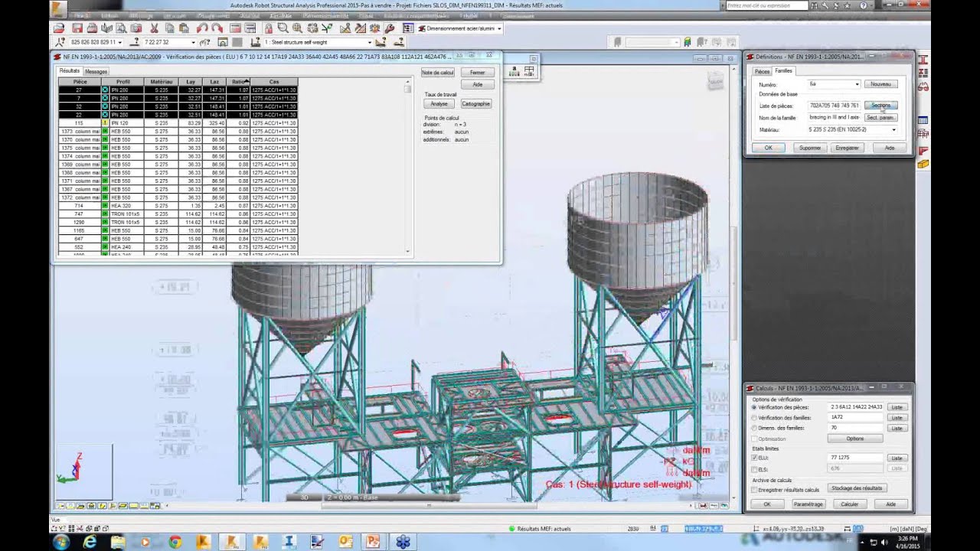Image resolution: width=980 pixels, height=551 pixels.
Task: Click the red Undo arrow icon
Action: (201, 28)
